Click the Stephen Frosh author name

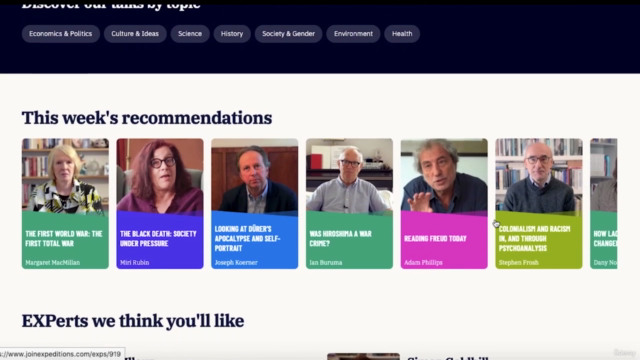coord(519,262)
